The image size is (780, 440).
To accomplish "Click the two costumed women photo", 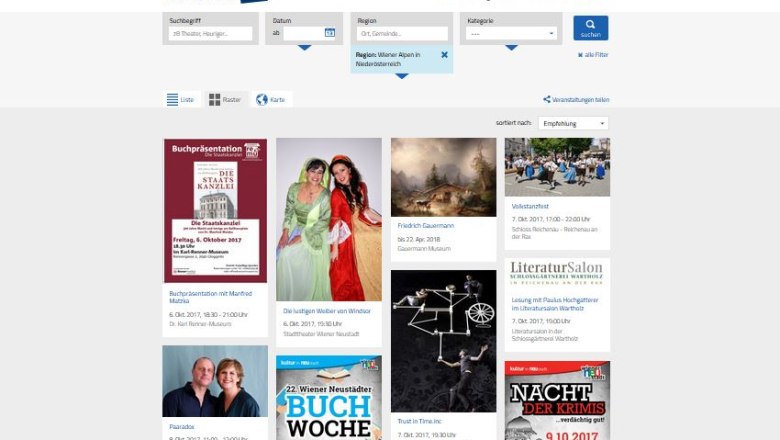I will pyautogui.click(x=329, y=219).
